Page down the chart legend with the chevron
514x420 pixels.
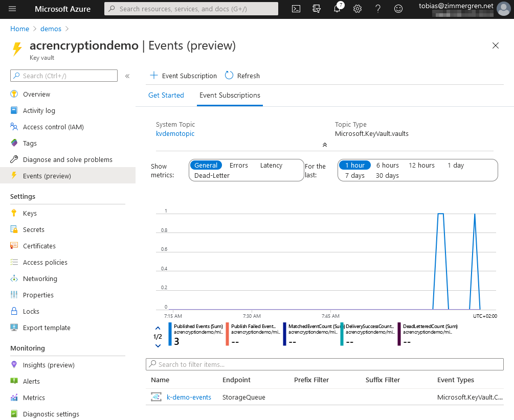click(158, 346)
